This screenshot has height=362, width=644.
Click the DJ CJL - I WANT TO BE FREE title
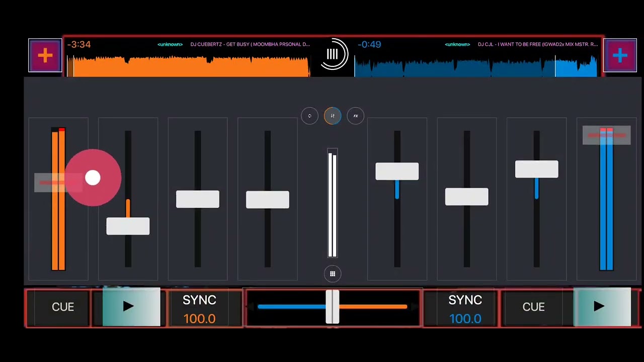[x=538, y=44]
